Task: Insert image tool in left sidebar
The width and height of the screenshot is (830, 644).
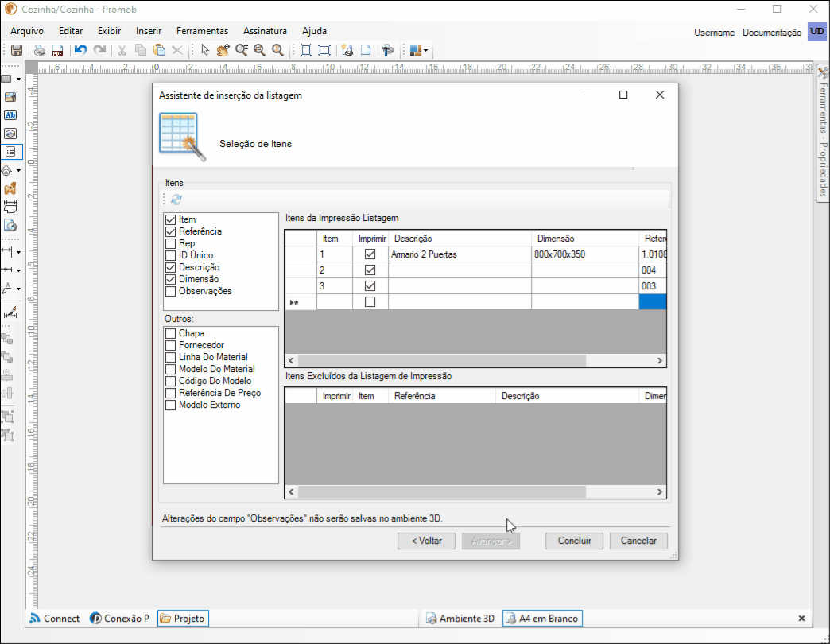Action: coord(10,97)
